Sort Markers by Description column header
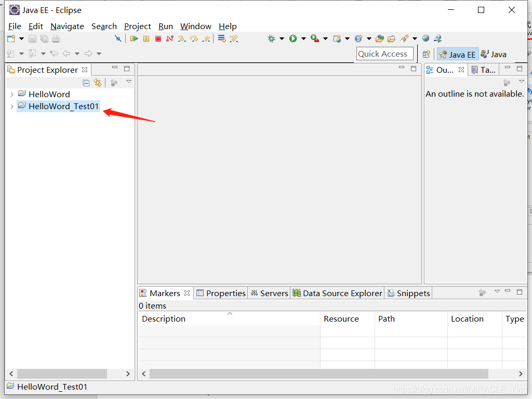The height and width of the screenshot is (399, 532). (229, 318)
